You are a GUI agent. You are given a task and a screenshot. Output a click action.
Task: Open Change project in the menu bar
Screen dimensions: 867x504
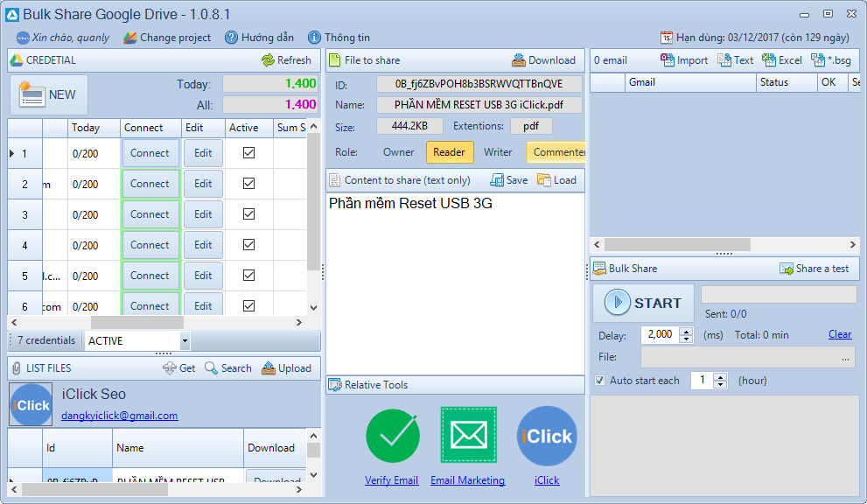[x=167, y=38]
